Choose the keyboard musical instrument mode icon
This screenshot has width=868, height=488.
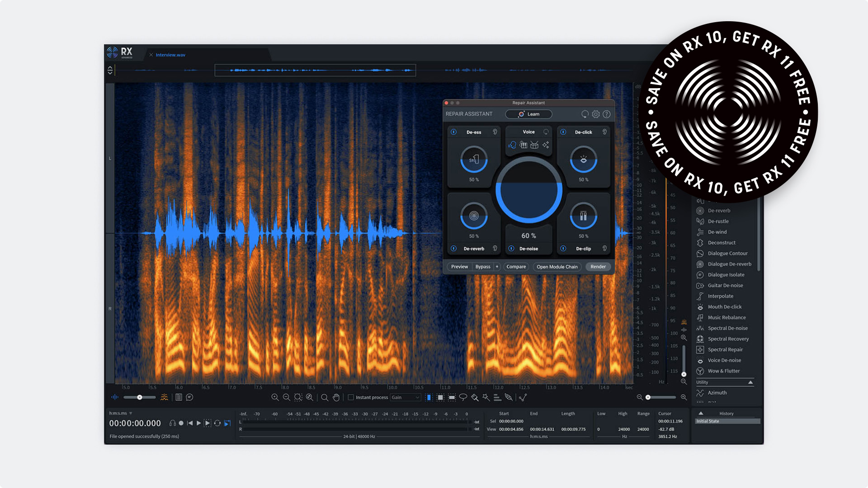coord(524,145)
